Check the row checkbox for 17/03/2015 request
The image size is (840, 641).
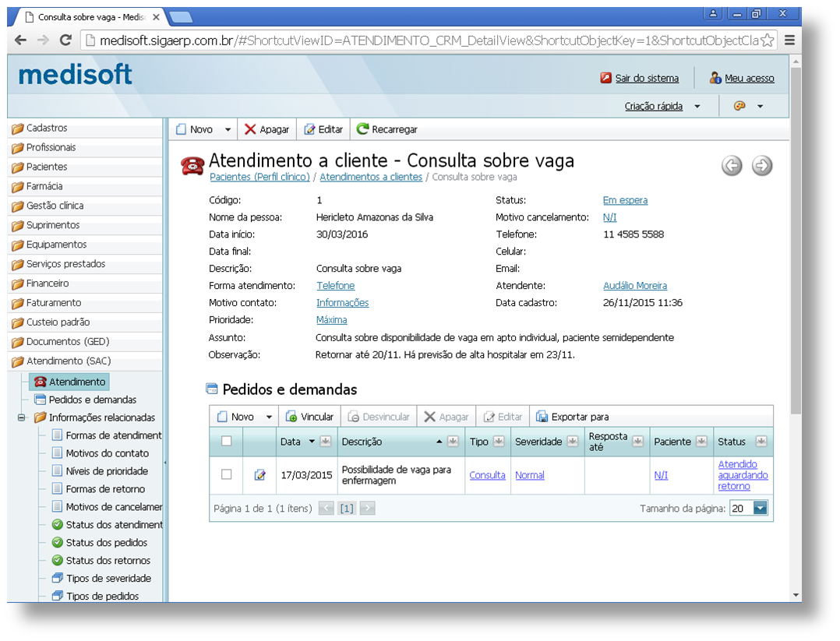(x=227, y=474)
